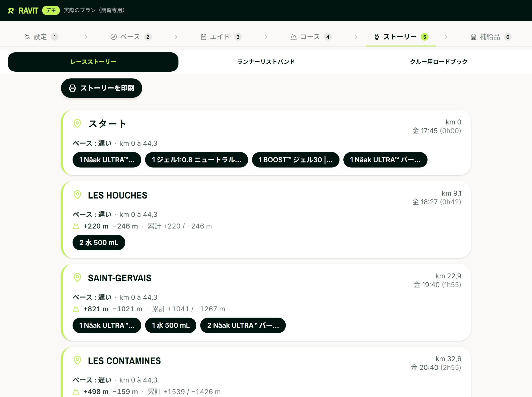Click the settings sliders icon in 設定 step

[27, 37]
